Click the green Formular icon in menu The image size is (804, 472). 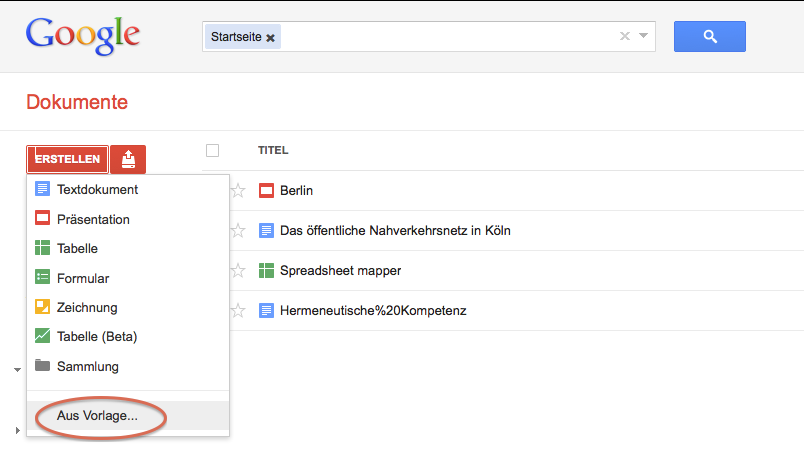42,277
